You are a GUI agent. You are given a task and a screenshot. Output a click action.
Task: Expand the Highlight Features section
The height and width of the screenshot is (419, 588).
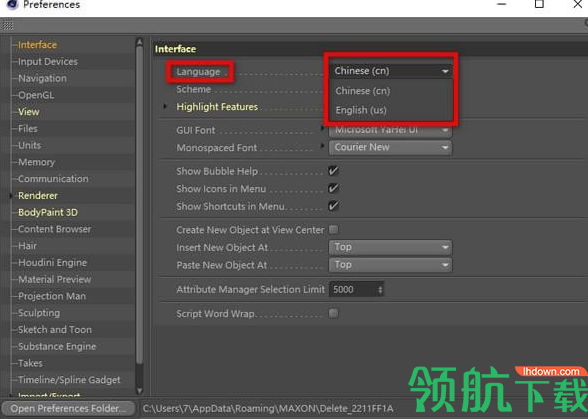pyautogui.click(x=165, y=107)
